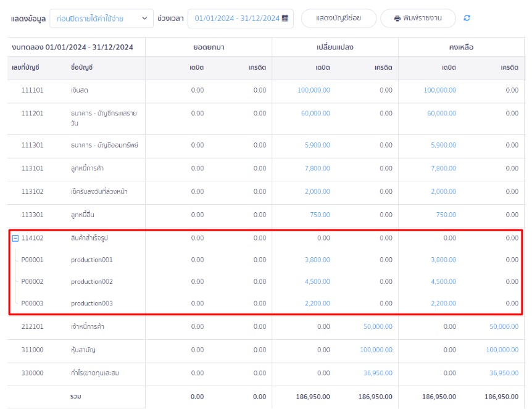
Task: Click the refresh icon beside print report
Action: (x=467, y=19)
